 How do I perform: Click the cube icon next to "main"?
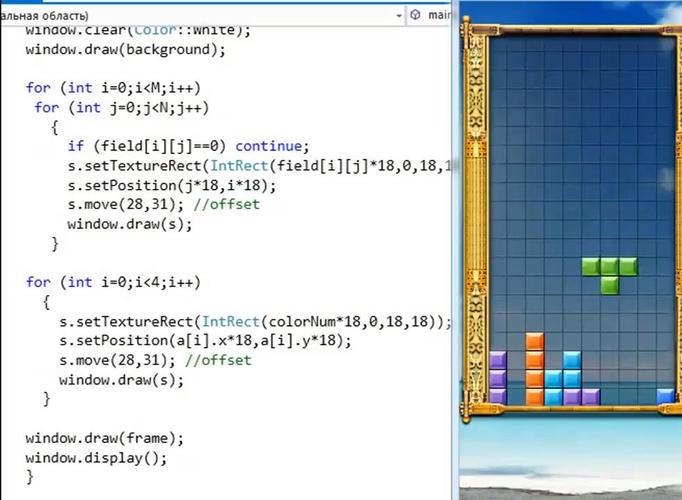(415, 15)
